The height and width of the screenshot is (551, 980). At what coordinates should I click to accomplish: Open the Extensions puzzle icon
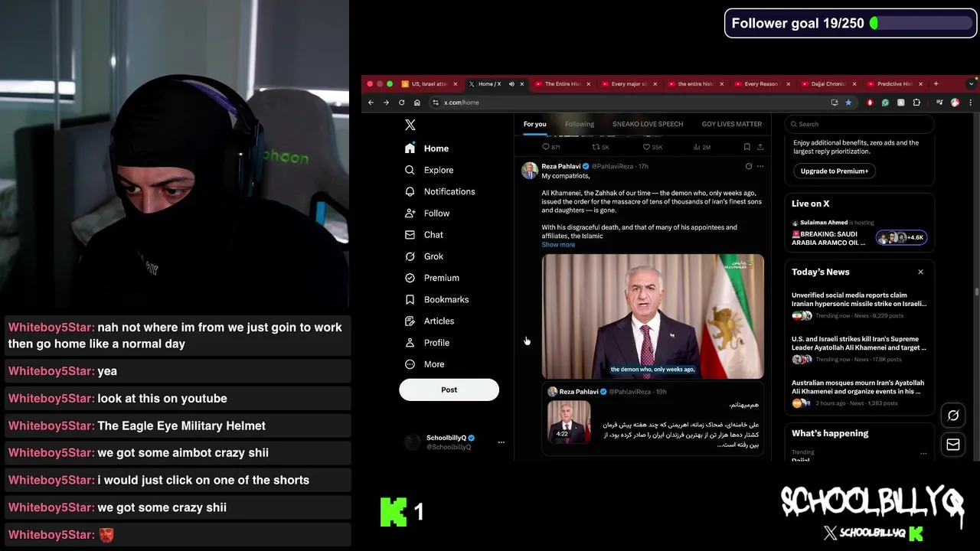coord(916,103)
